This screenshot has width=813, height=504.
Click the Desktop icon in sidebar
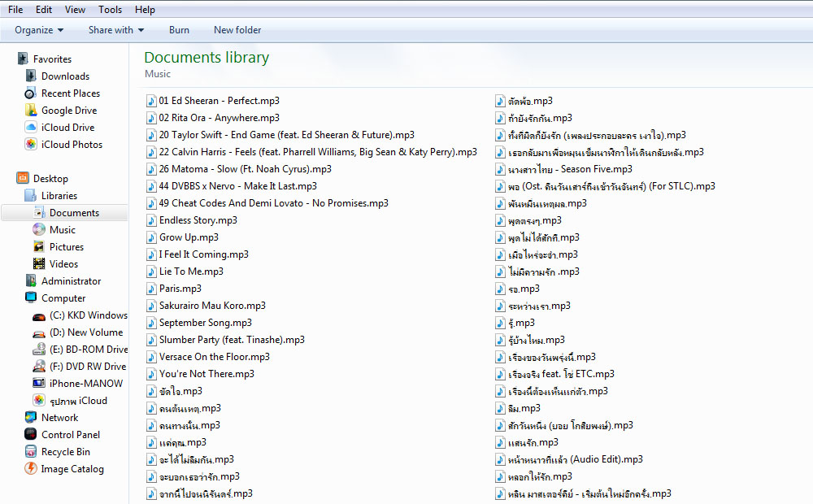tap(22, 178)
